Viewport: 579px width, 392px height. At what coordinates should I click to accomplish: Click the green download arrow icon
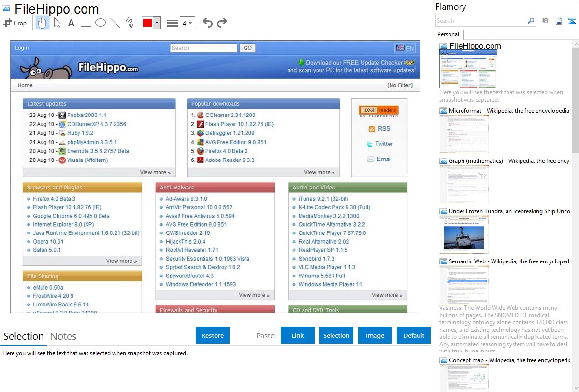301,62
